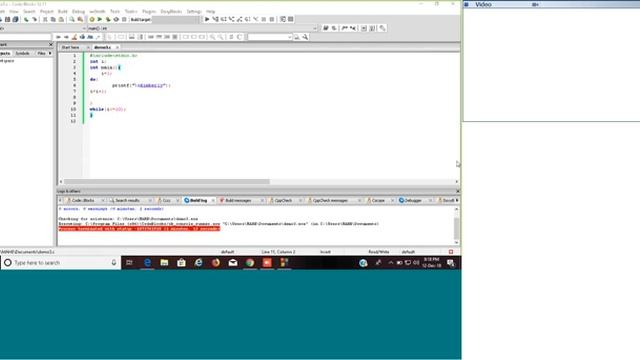The width and height of the screenshot is (640, 360).
Task: Click the Windows taskbar search box
Action: coord(61,262)
